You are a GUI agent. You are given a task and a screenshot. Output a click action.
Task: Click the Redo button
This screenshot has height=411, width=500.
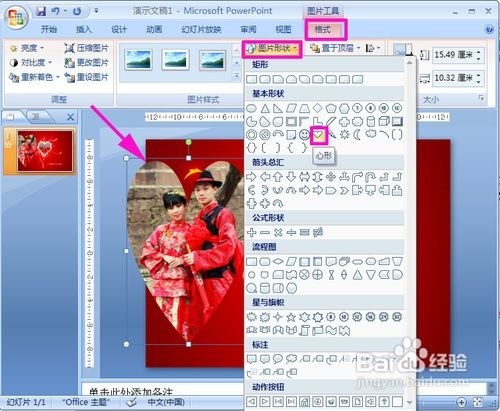click(x=77, y=11)
